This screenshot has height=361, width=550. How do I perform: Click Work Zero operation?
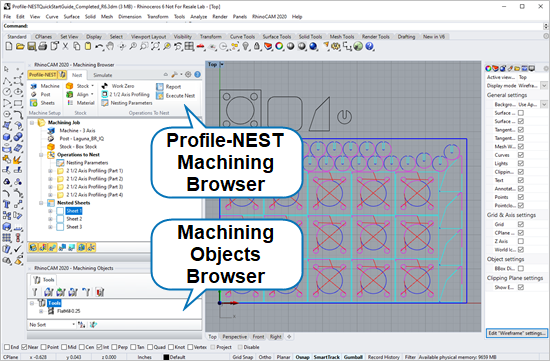(x=118, y=86)
